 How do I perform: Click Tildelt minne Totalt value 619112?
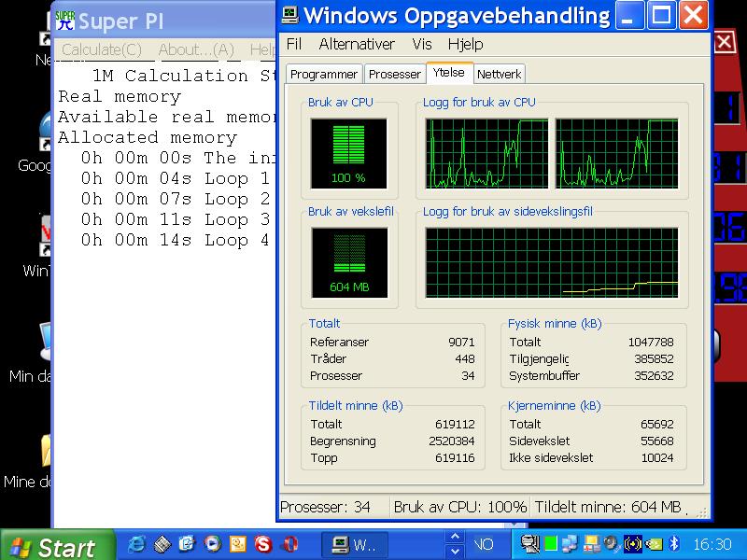(x=455, y=424)
